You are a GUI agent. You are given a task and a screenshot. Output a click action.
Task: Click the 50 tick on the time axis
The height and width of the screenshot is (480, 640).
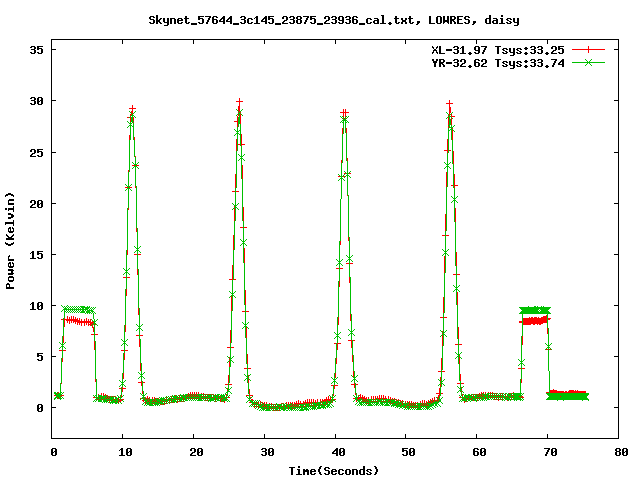[408, 452]
